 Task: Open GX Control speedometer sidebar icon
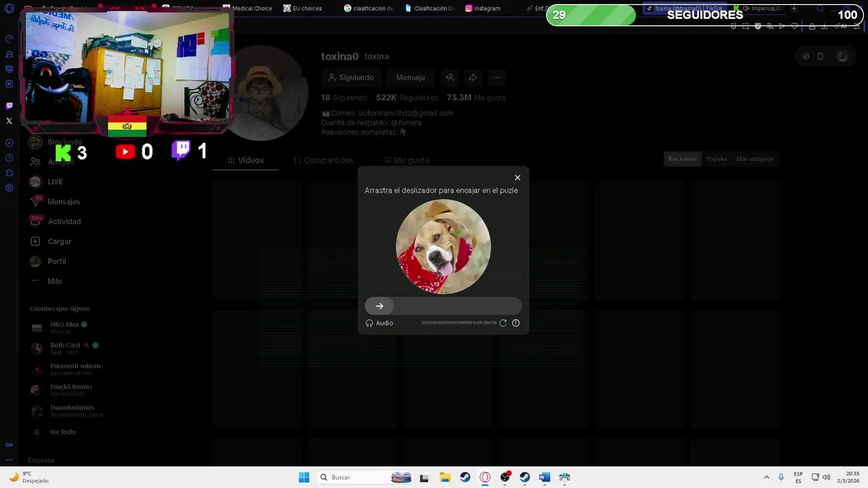(x=9, y=39)
